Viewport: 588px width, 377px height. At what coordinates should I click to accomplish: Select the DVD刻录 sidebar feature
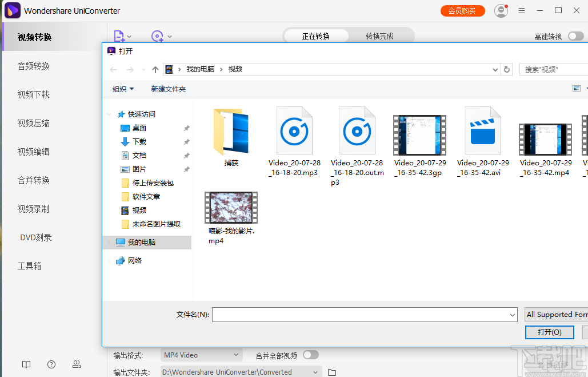click(35, 237)
